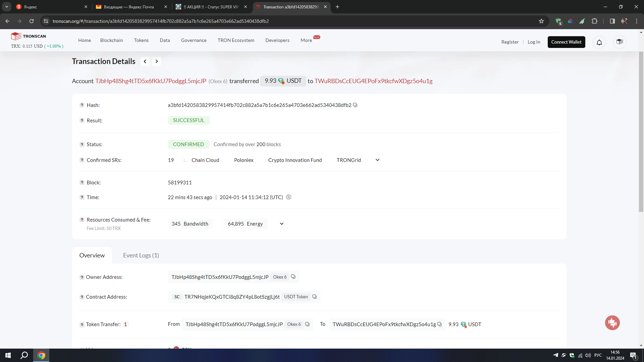
Task: Click the help icon next to Status
Action: (82, 144)
